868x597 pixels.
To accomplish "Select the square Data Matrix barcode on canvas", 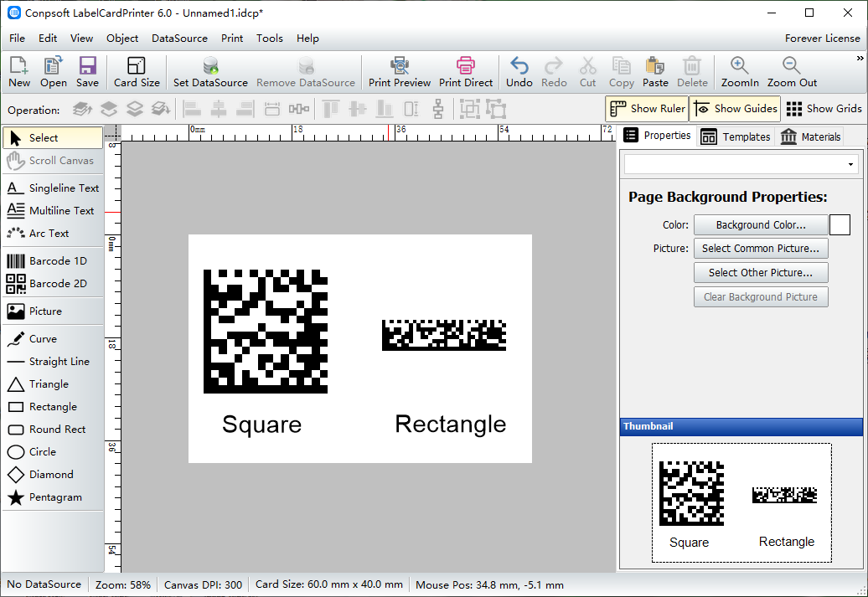I will [266, 332].
